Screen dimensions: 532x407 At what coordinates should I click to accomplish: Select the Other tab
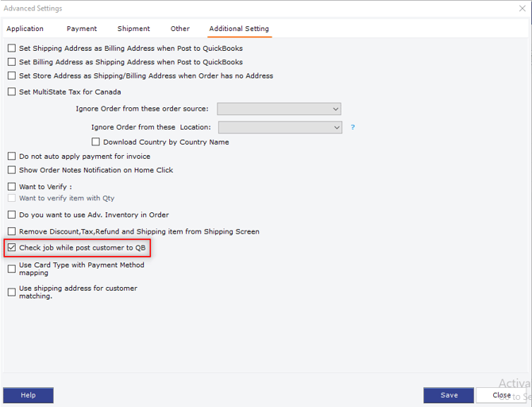tap(180, 29)
